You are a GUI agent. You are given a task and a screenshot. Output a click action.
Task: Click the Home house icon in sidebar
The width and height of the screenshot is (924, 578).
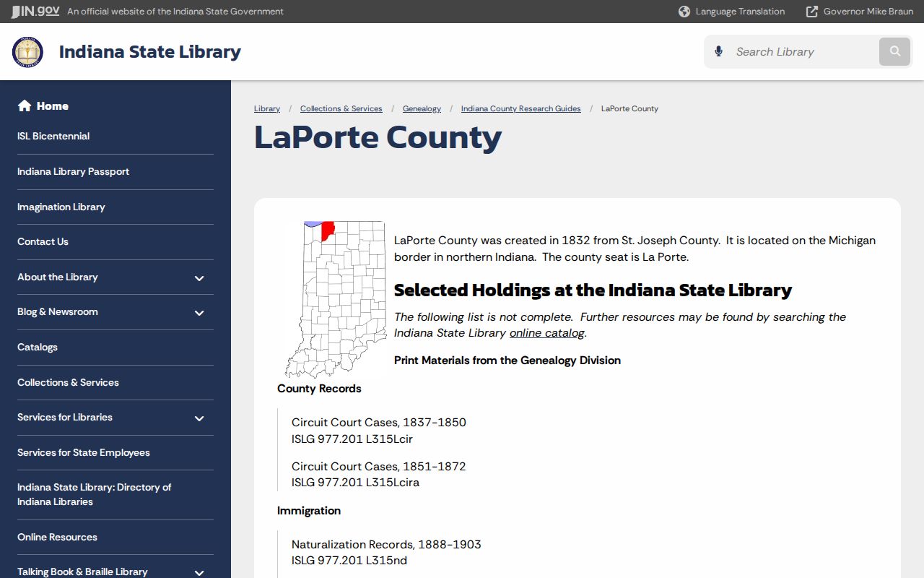(x=25, y=105)
